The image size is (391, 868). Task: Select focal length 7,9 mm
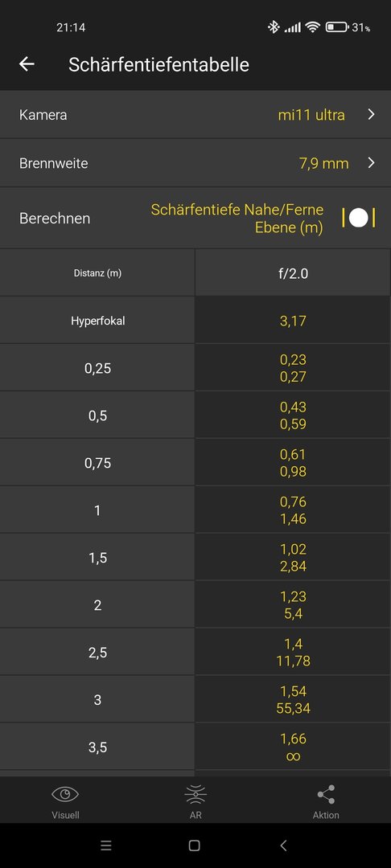[324, 163]
